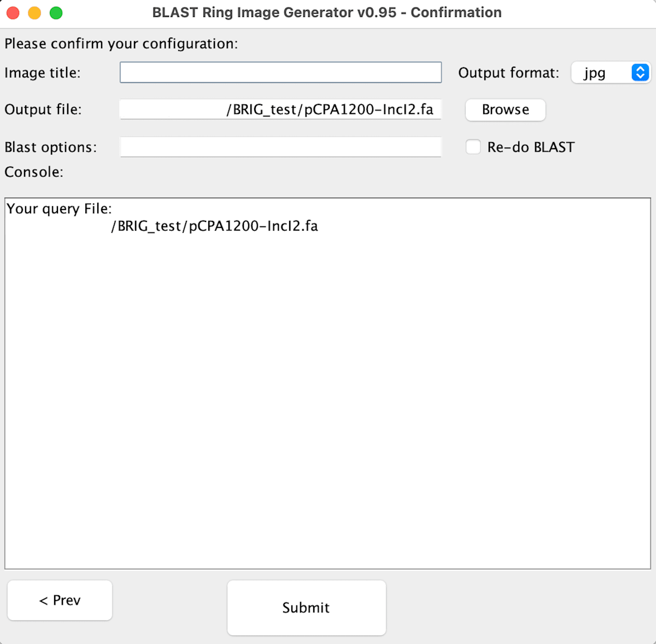Select the 'Your query File:' console line
656x644 pixels.
point(59,208)
